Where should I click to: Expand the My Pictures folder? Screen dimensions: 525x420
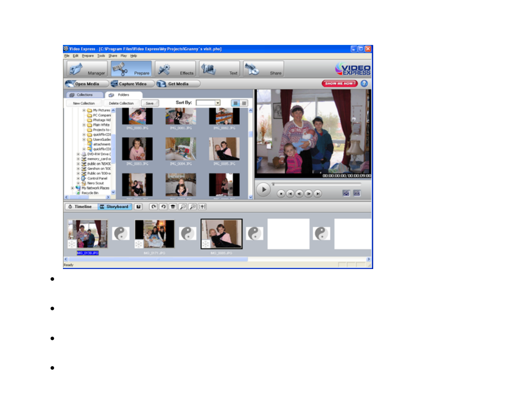(84, 110)
